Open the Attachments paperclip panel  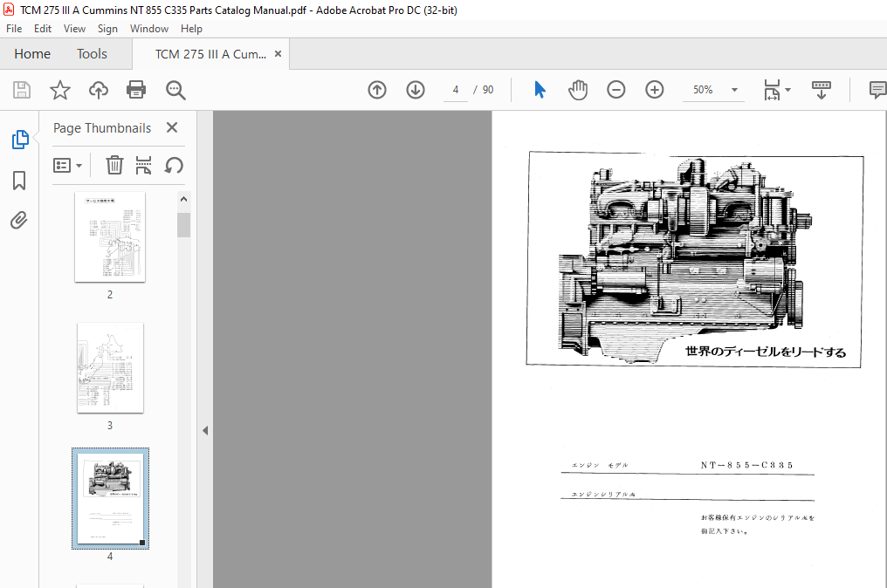pyautogui.click(x=18, y=221)
